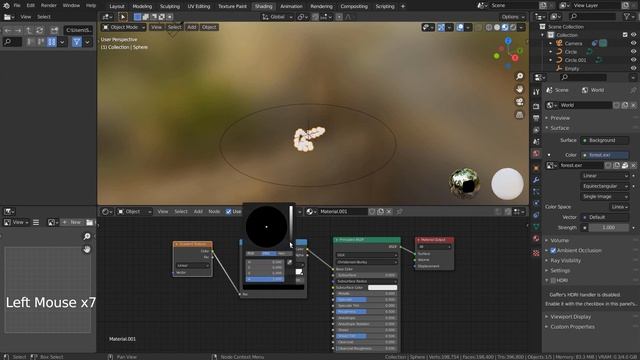The height and width of the screenshot is (360, 640).
Task: Click the Default vector field
Action: (x=604, y=217)
